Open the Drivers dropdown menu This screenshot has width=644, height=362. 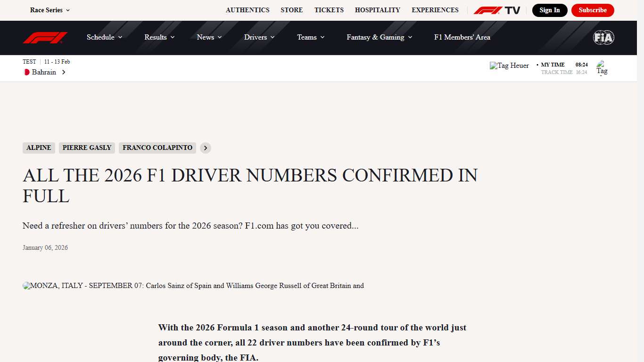pyautogui.click(x=259, y=37)
